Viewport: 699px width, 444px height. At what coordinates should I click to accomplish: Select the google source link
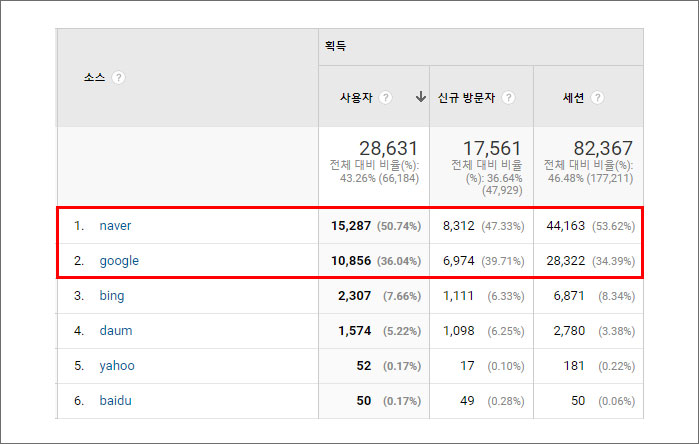119,261
